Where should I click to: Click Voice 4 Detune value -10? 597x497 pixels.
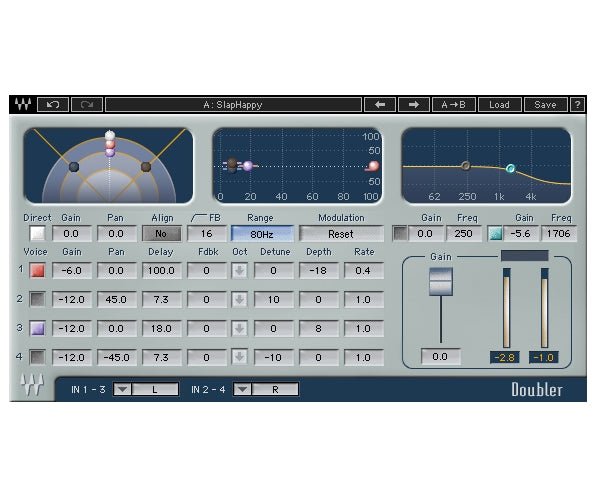click(x=273, y=358)
